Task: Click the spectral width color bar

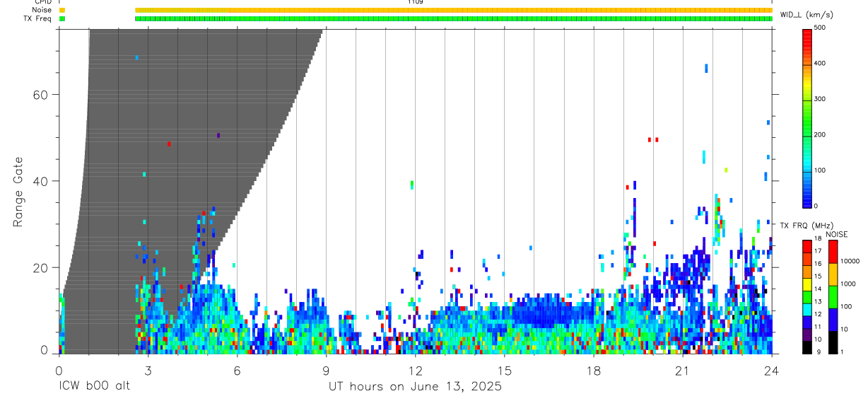Action: [x=807, y=117]
